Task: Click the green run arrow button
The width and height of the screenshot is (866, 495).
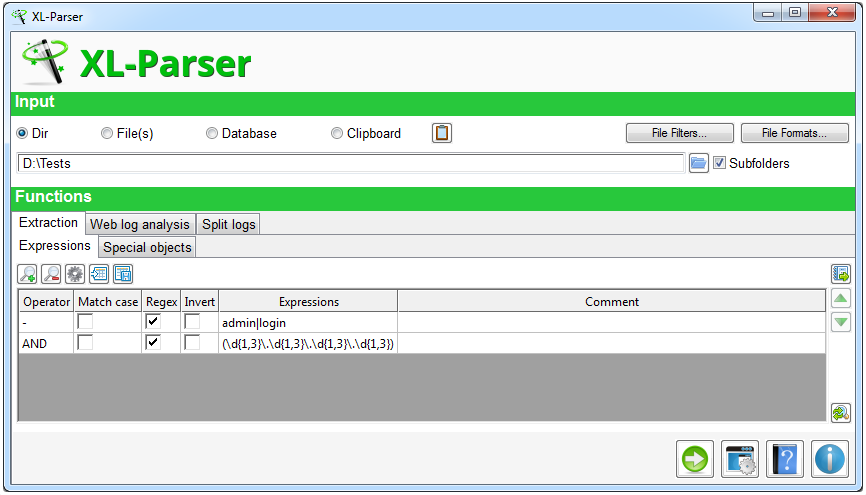Action: 695,459
